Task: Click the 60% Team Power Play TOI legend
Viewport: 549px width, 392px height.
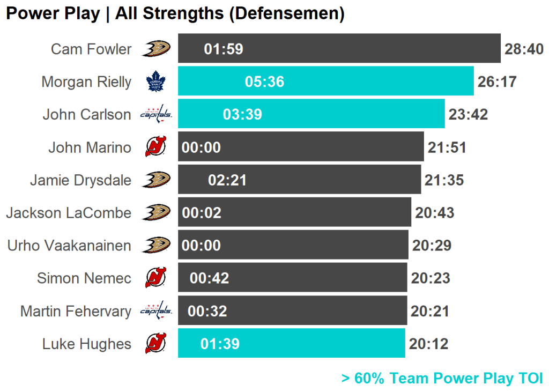Action: 442,379
